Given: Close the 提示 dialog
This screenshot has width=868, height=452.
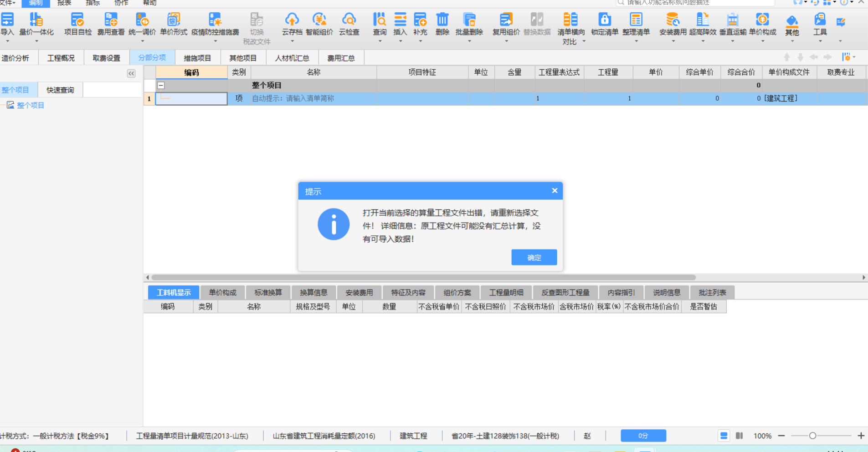Looking at the screenshot, I should click(555, 191).
